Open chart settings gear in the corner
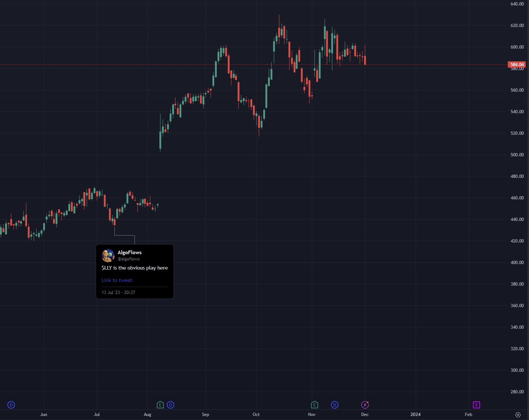This screenshot has width=529, height=420. pyautogui.click(x=518, y=415)
